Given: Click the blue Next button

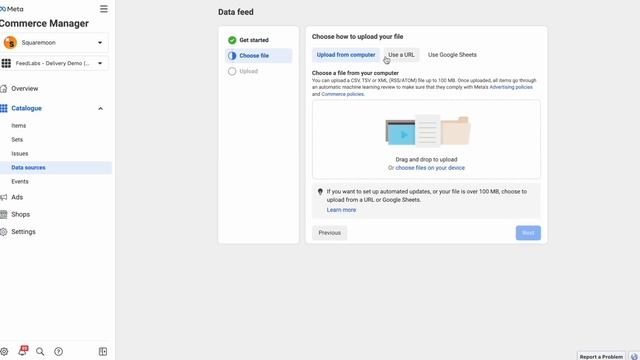Looking at the screenshot, I should (x=528, y=233).
